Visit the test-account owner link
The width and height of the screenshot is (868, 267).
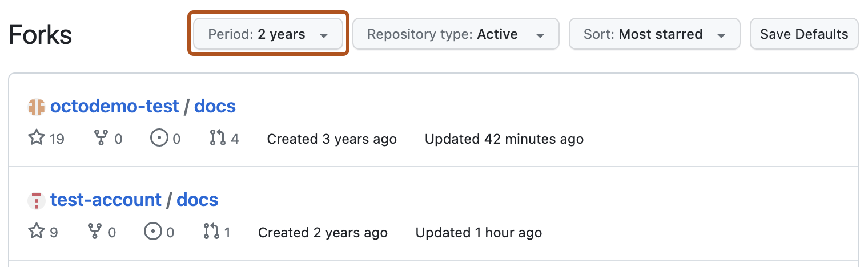coord(106,200)
